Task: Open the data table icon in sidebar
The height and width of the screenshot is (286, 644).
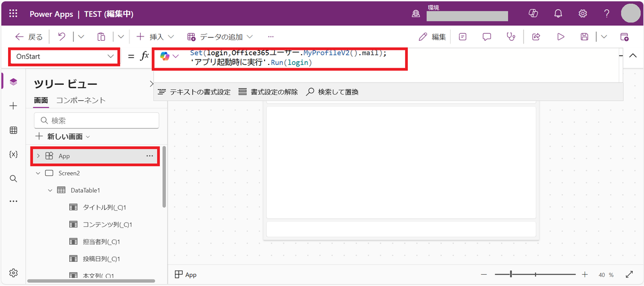Action: (x=13, y=130)
